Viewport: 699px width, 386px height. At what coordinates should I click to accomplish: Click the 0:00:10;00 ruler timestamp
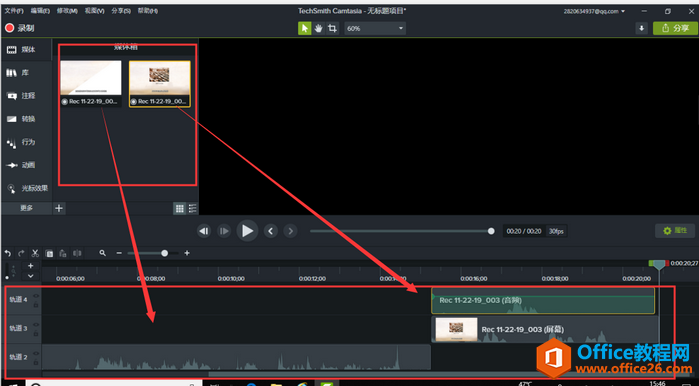click(231, 279)
